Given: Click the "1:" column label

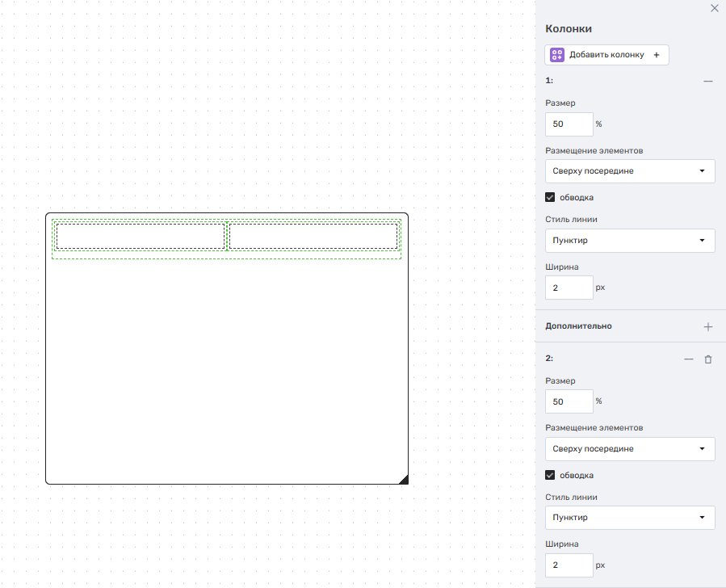Looking at the screenshot, I should pos(549,81).
